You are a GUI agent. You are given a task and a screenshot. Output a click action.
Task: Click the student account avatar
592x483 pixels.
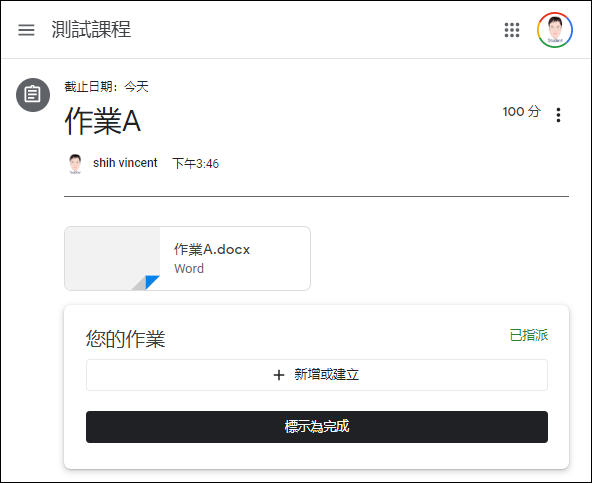[x=555, y=30]
